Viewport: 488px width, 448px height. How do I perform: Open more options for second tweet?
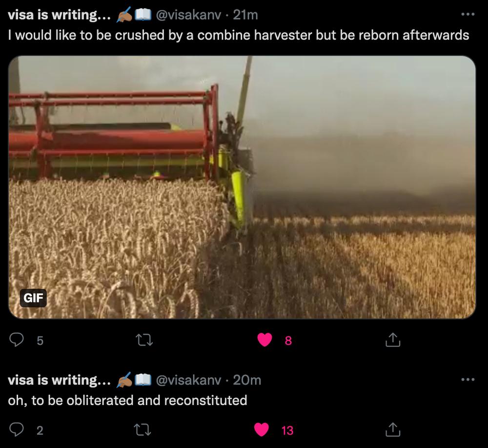pyautogui.click(x=468, y=380)
